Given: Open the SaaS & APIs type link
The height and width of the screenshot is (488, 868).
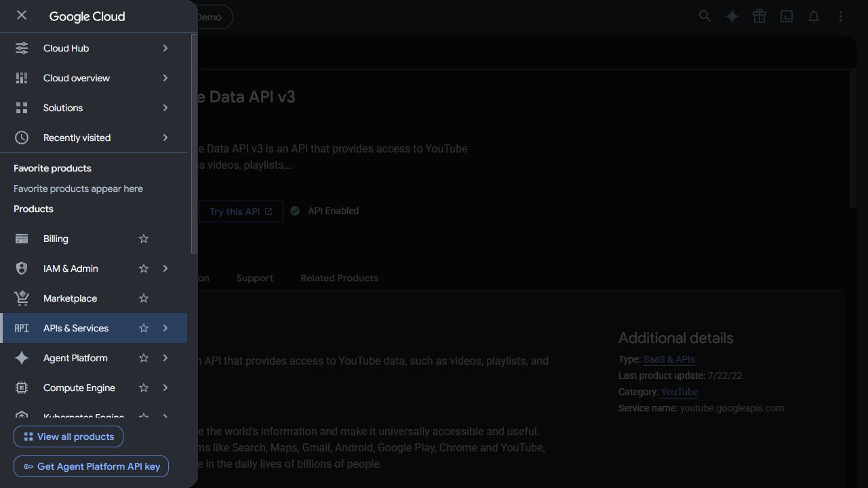Looking at the screenshot, I should coord(669,359).
